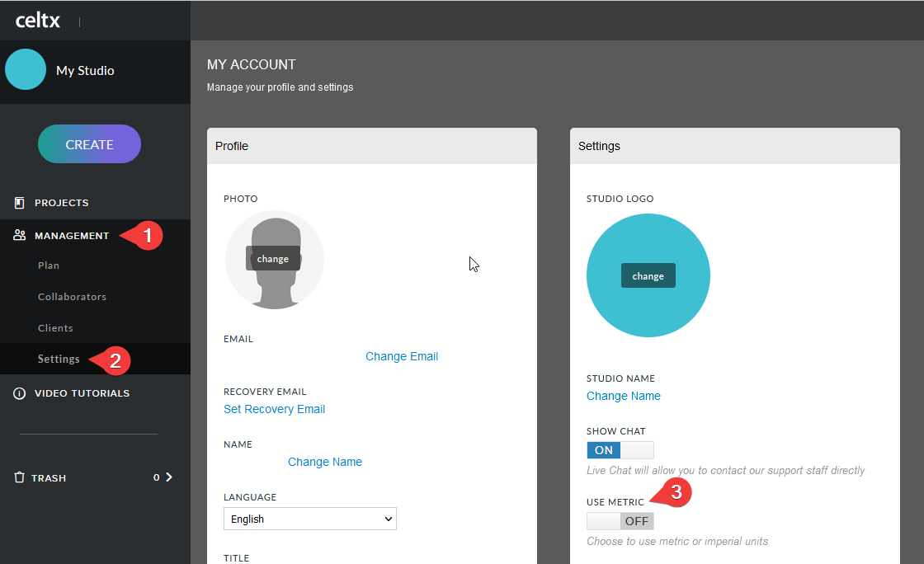Click the Trash count 0

point(156,477)
